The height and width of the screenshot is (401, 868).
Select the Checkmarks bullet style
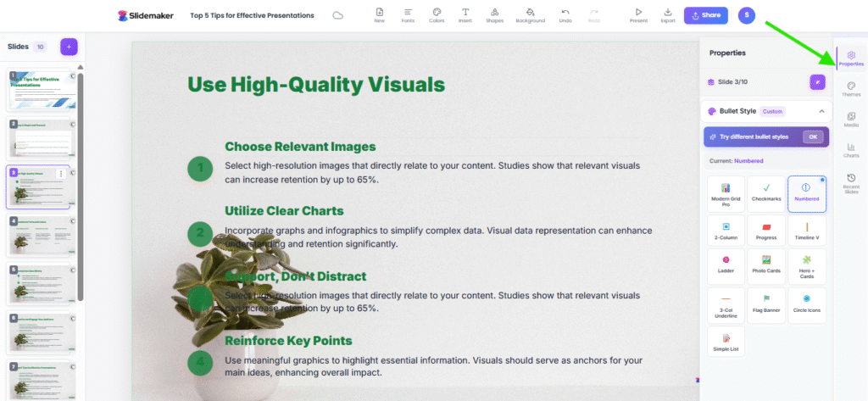click(766, 193)
